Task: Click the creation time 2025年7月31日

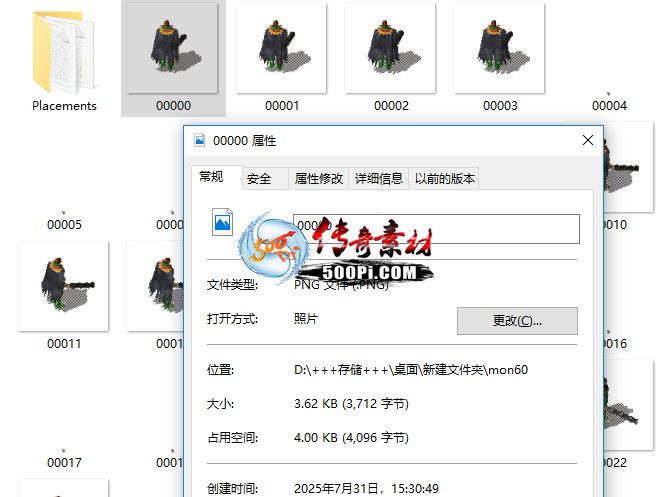Action: pos(366,488)
